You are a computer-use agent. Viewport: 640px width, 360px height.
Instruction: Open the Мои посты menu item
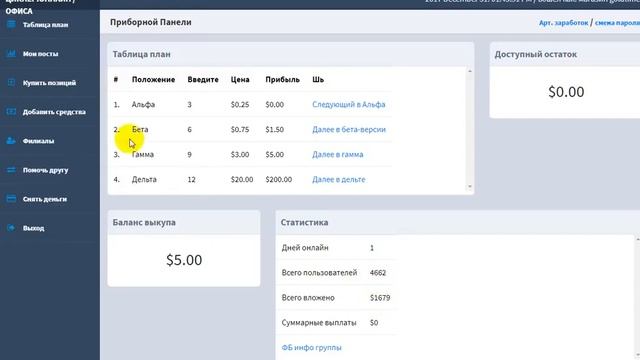[40, 54]
